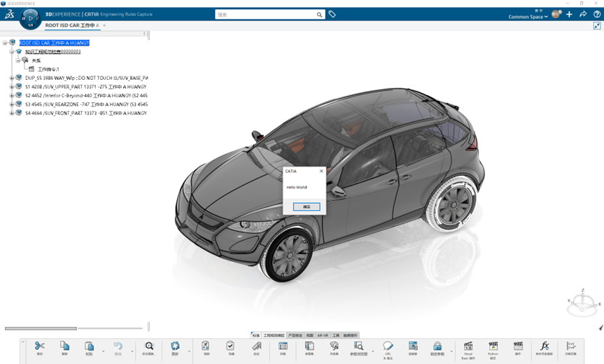The width and height of the screenshot is (604, 364).
Task: Select the URL & Comment tool icon
Action: 388,346
